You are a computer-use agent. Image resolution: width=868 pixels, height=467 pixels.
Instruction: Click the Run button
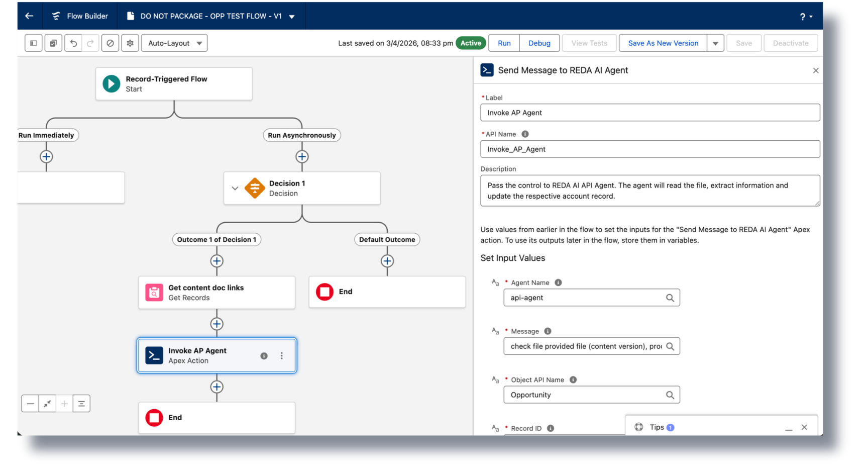(x=503, y=43)
